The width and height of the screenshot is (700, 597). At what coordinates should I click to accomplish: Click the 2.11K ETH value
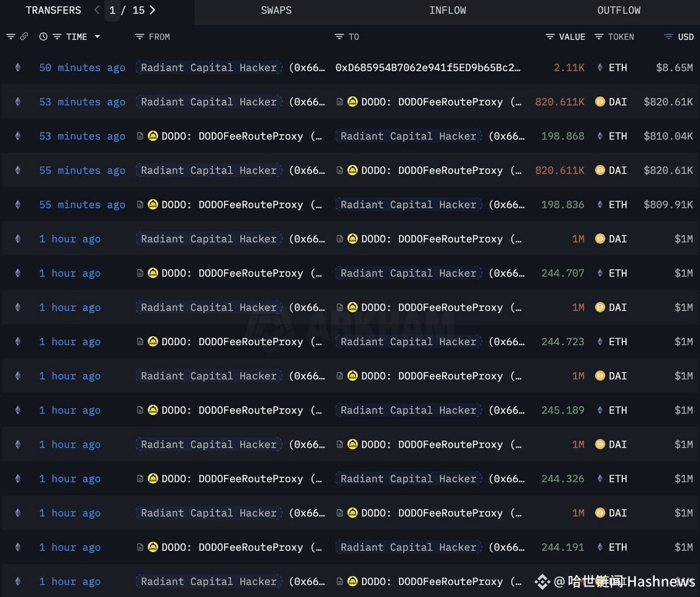click(x=569, y=68)
